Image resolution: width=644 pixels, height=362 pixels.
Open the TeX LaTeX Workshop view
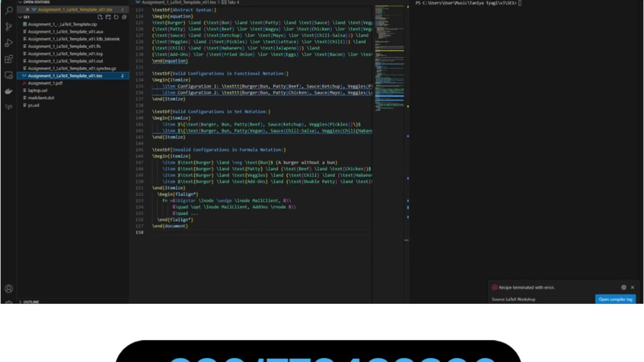click(x=9, y=107)
